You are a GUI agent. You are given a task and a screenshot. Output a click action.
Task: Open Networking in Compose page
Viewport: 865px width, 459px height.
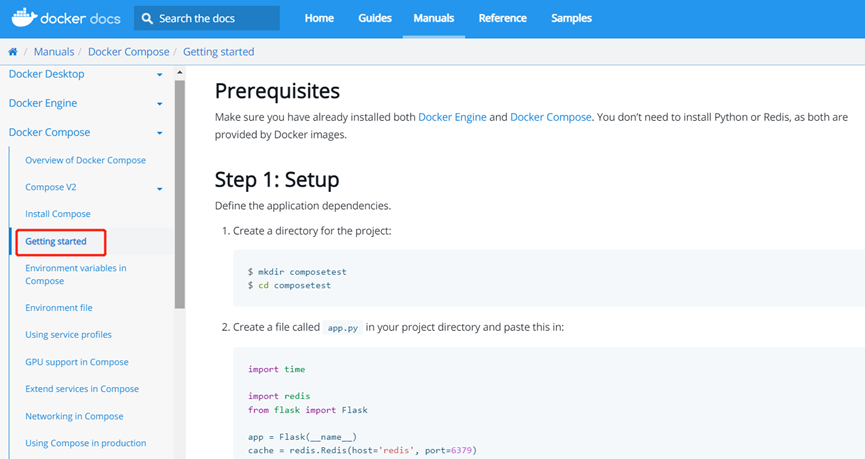pyautogui.click(x=74, y=416)
